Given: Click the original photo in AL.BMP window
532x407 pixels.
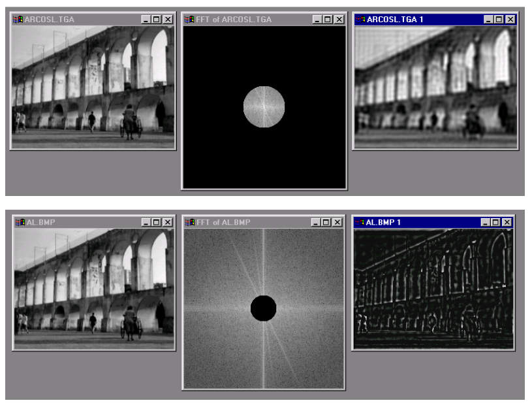Looking at the screenshot, I should [94, 289].
